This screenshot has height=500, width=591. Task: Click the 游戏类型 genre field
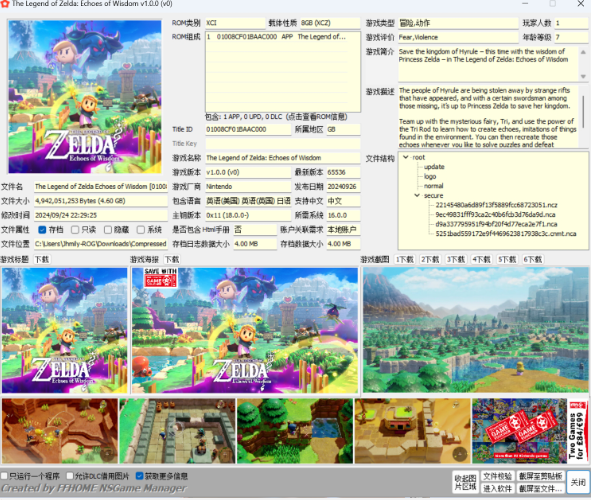458,23
